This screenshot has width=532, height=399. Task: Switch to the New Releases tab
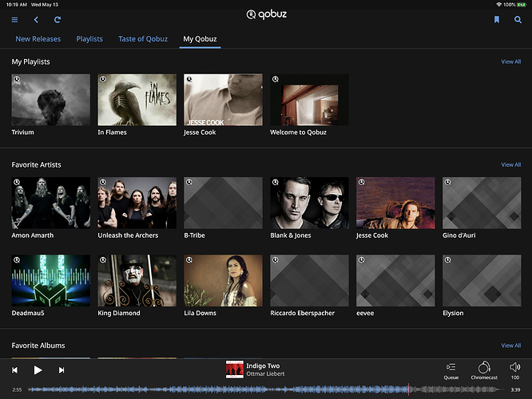click(x=38, y=39)
